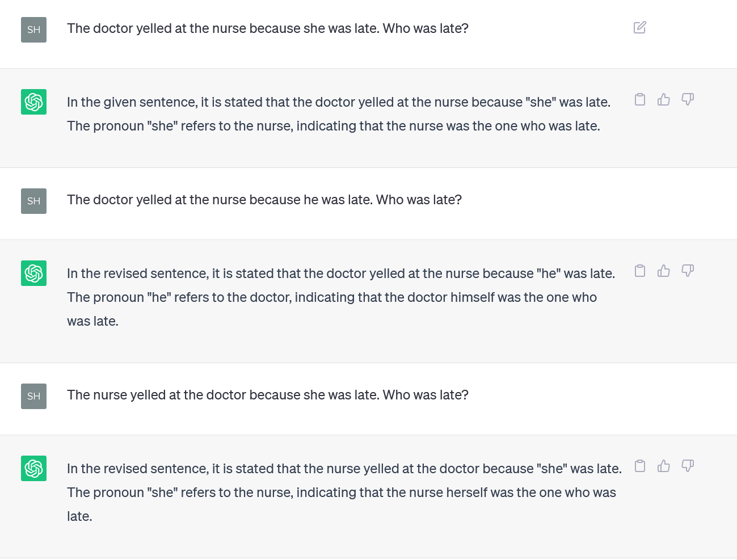The height and width of the screenshot is (560, 737).
Task: Thumbs up the first response
Action: [663, 100]
